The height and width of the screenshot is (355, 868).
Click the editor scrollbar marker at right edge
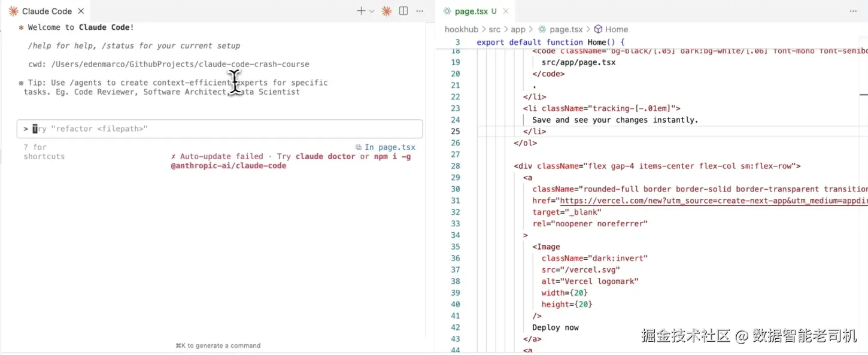[863, 95]
